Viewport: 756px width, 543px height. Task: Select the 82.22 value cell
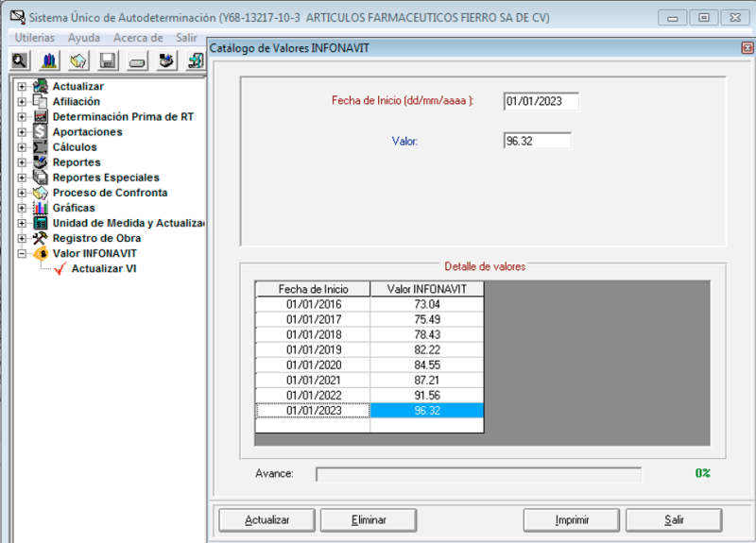(x=427, y=349)
